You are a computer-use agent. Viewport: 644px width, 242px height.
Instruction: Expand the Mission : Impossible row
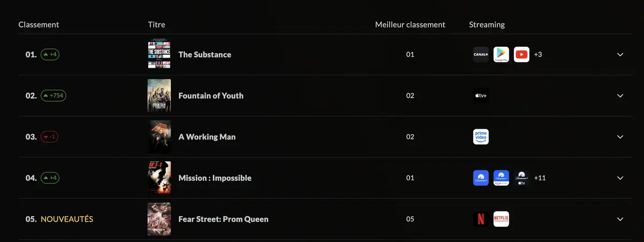click(x=620, y=178)
